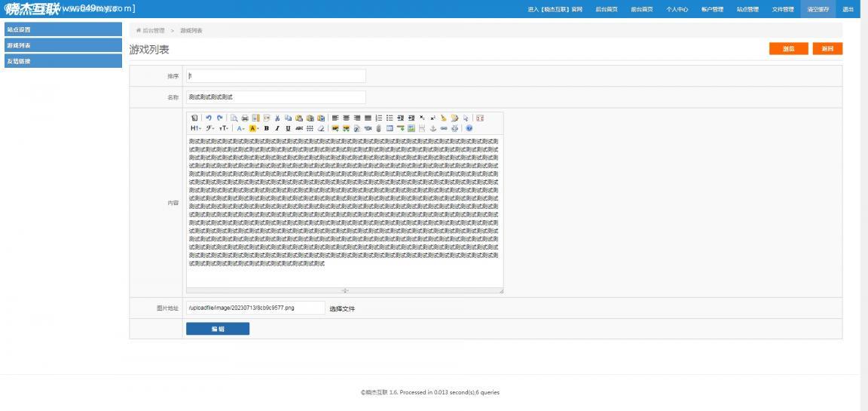The height and width of the screenshot is (411, 868).
Task: Apply superscript formatting
Action: 433,118
